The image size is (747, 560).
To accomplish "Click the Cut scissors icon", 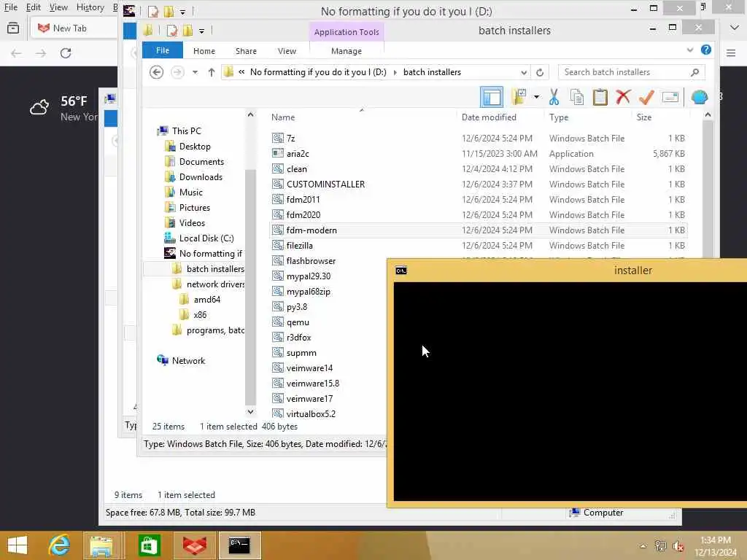I will [x=554, y=97].
